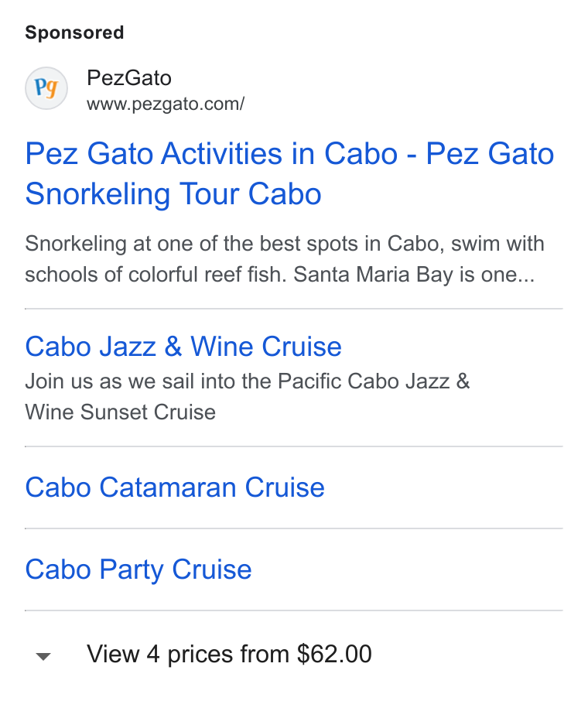588x701 pixels.
Task: Open the Pez Gato Activities in Cabo headline
Action: [289, 173]
